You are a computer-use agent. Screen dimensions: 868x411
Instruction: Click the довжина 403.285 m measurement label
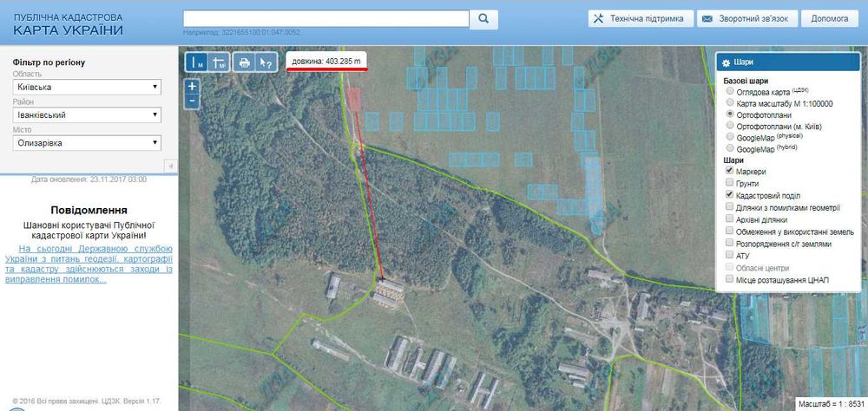tap(326, 62)
